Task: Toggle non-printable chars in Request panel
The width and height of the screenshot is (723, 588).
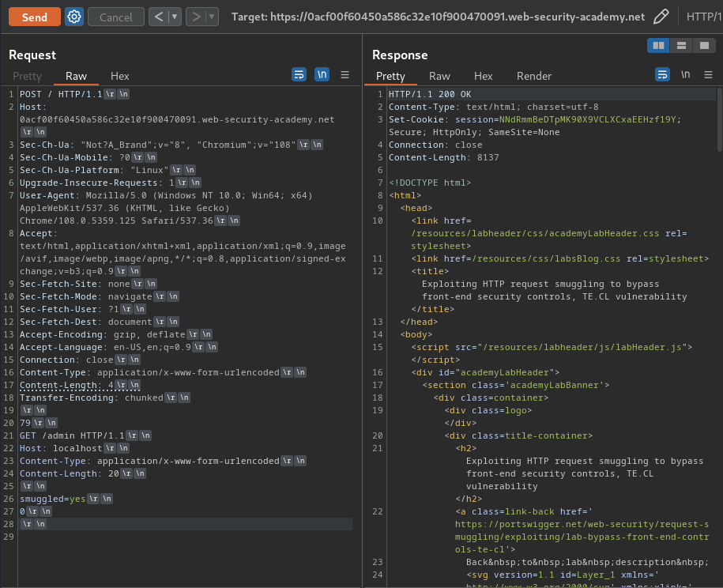Action: click(x=322, y=74)
